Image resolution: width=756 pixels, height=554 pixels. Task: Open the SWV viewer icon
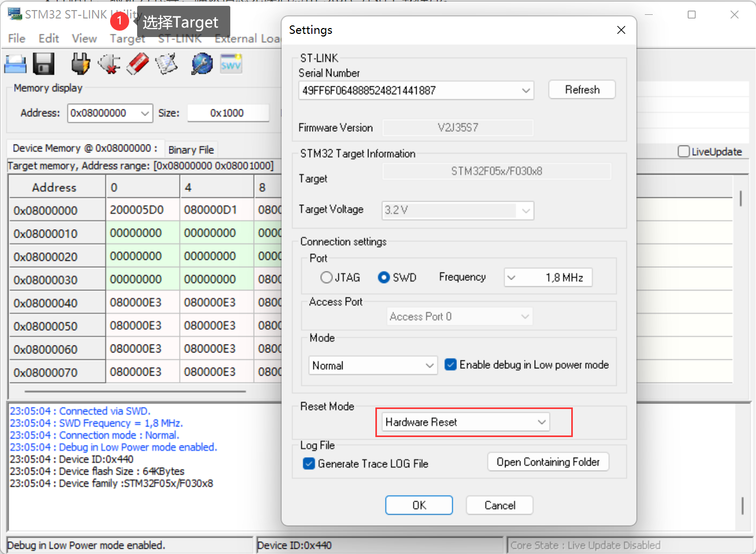pos(231,65)
